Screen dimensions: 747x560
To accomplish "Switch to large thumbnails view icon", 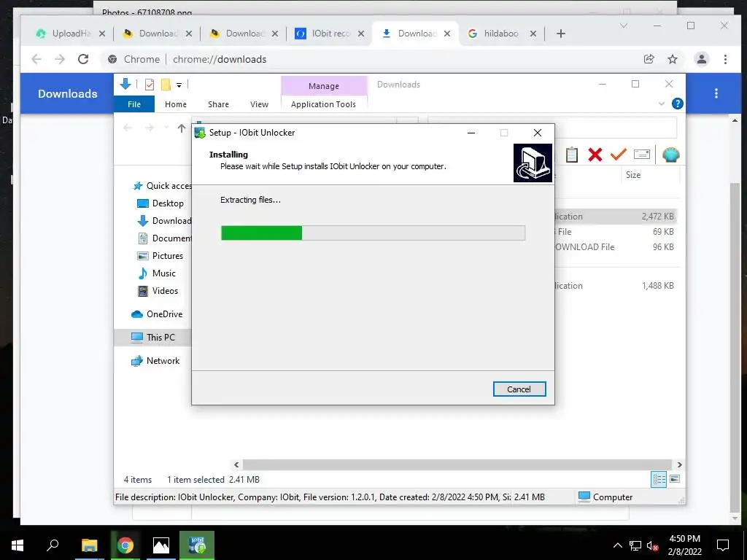I will click(675, 479).
